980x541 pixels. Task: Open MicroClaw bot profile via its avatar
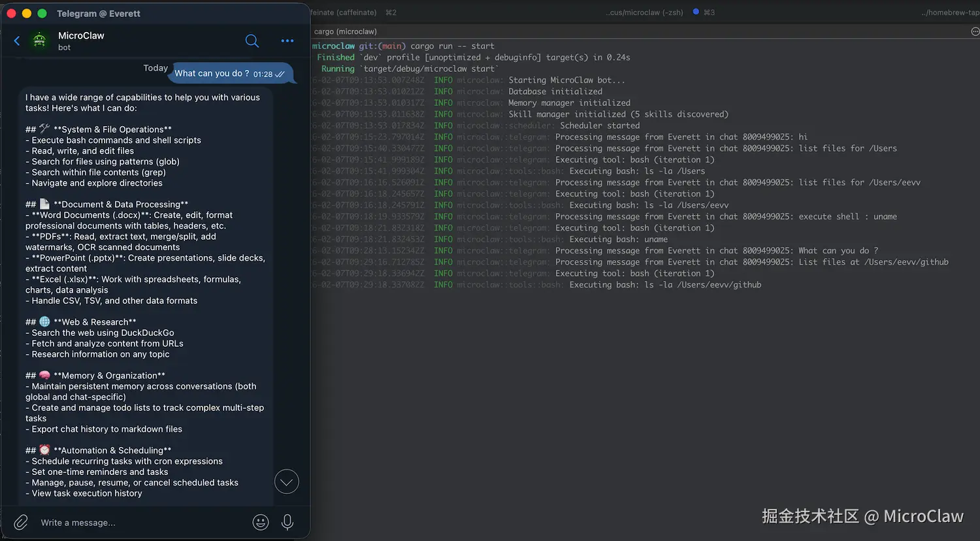[39, 41]
